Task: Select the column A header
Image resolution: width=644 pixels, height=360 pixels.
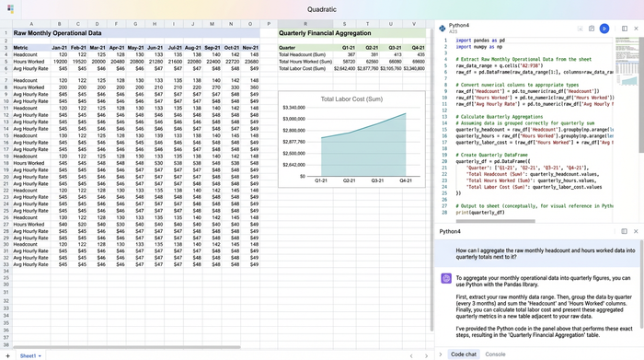Action: (31, 24)
